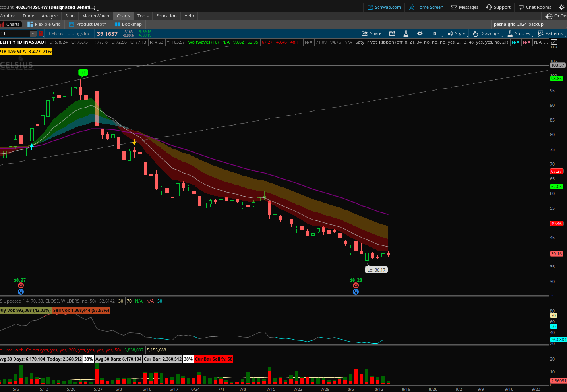Open the Drawings tools menu

pos(486,33)
